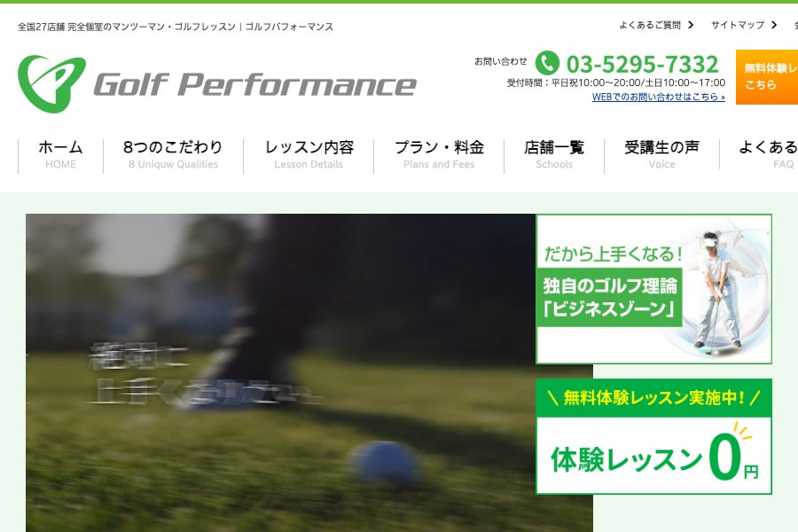Click the chevron next to サイトマップ
Image resolution: width=798 pixels, height=532 pixels.
tap(774, 25)
